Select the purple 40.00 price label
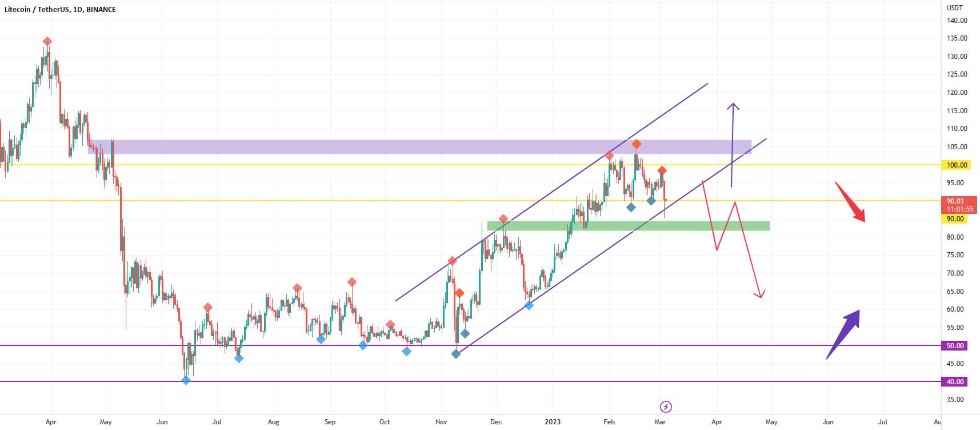This screenshot has height=430, width=980. click(x=955, y=382)
